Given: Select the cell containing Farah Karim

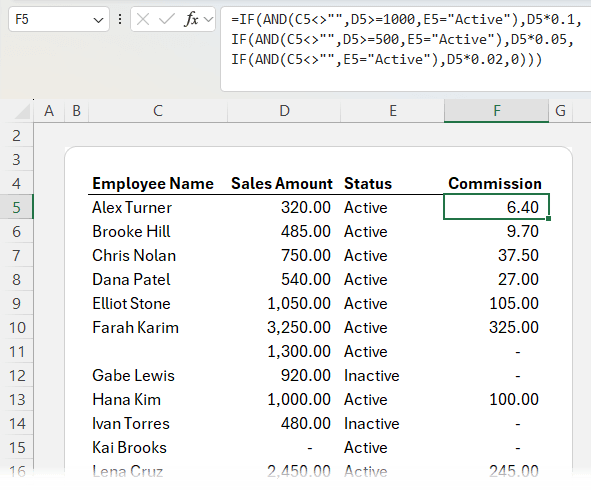Looking at the screenshot, I should (158, 328).
